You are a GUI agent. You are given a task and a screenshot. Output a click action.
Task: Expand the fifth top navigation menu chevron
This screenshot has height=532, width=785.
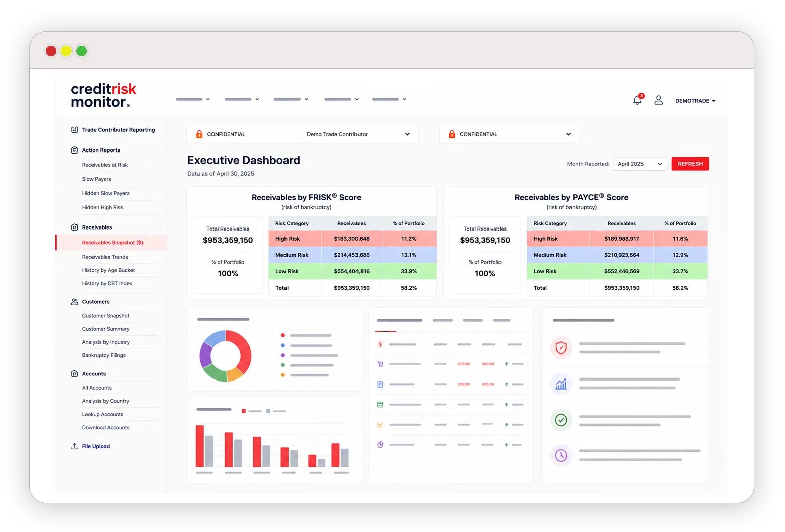(x=404, y=99)
